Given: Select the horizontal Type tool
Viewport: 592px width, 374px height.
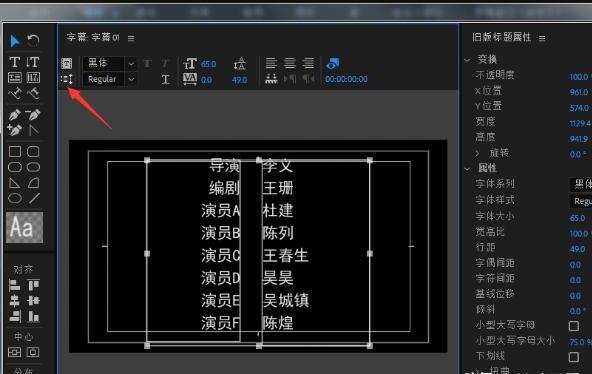Looking at the screenshot, I should pos(15,62).
